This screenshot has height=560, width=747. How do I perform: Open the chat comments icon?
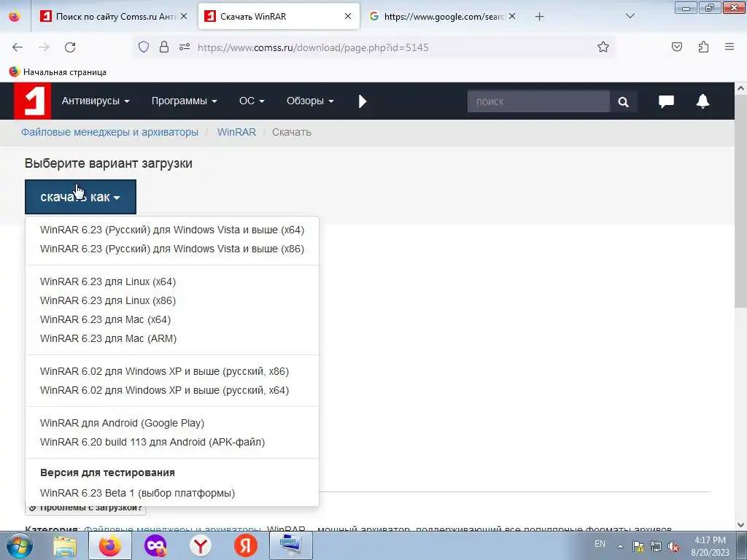pyautogui.click(x=666, y=101)
